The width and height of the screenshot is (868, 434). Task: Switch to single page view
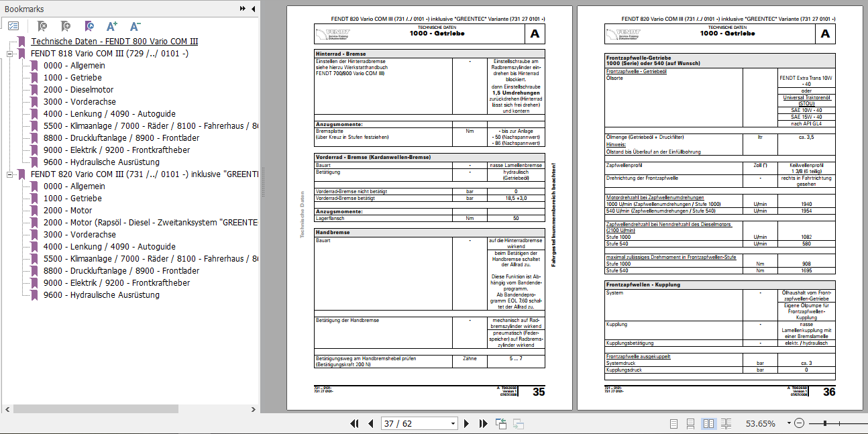[673, 423]
